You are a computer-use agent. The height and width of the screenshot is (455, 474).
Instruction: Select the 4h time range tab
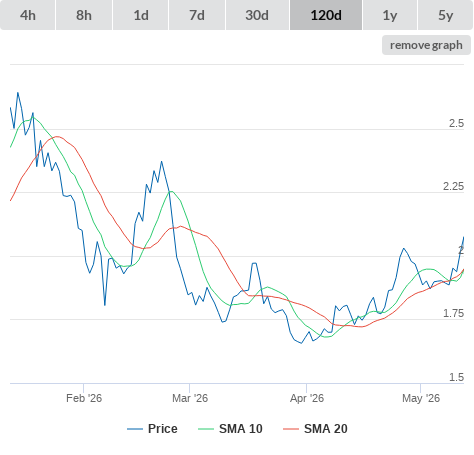click(28, 15)
